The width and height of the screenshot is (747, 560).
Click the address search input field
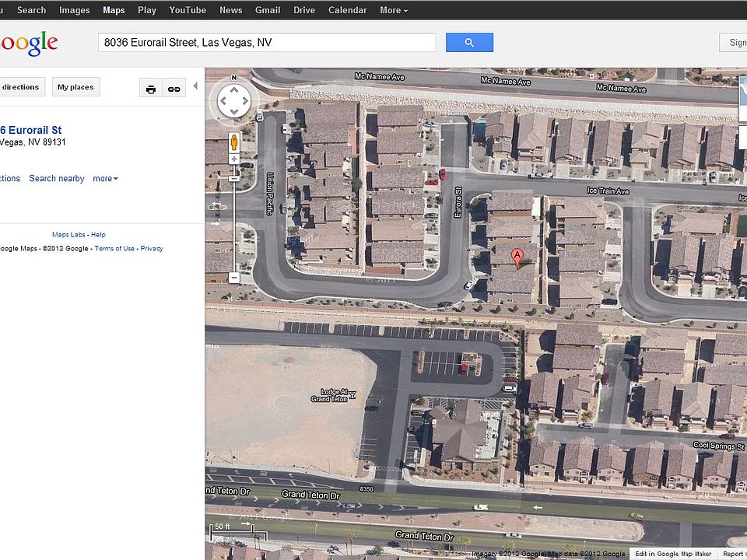pos(267,42)
